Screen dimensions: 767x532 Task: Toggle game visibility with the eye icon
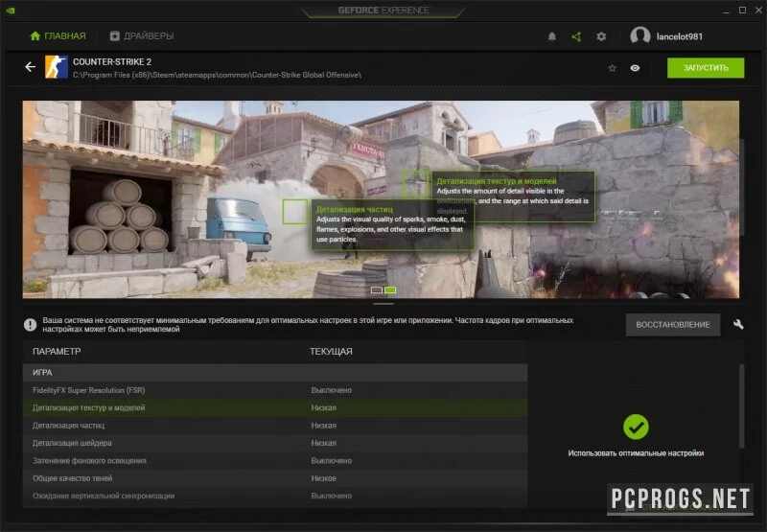click(x=635, y=68)
